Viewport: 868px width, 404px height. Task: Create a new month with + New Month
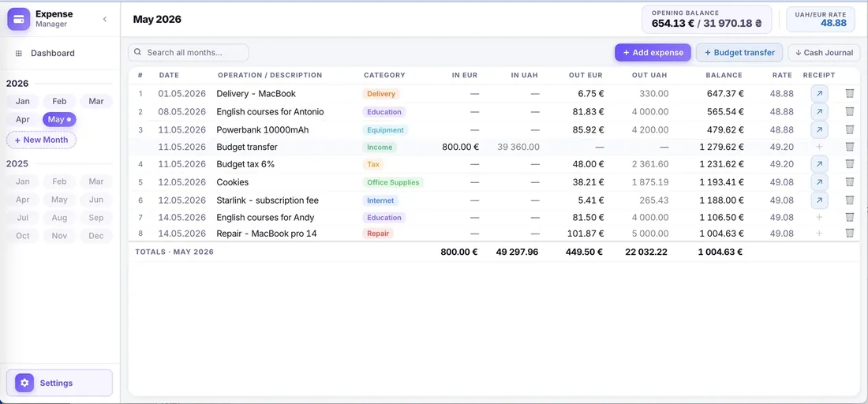42,140
